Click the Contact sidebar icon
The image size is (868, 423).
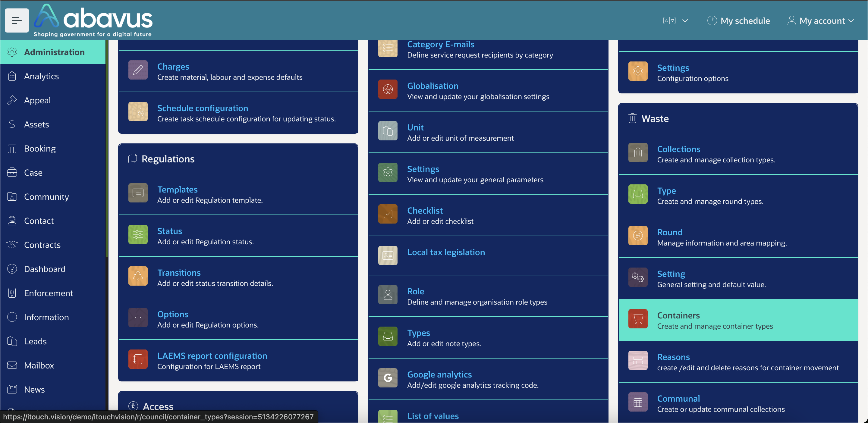[x=12, y=221]
